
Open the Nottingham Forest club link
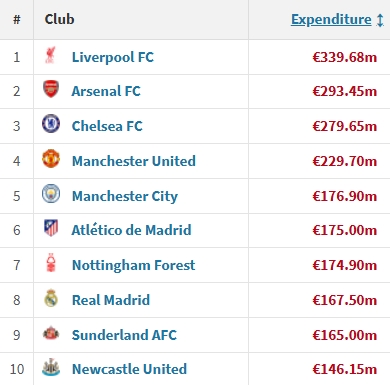[133, 265]
